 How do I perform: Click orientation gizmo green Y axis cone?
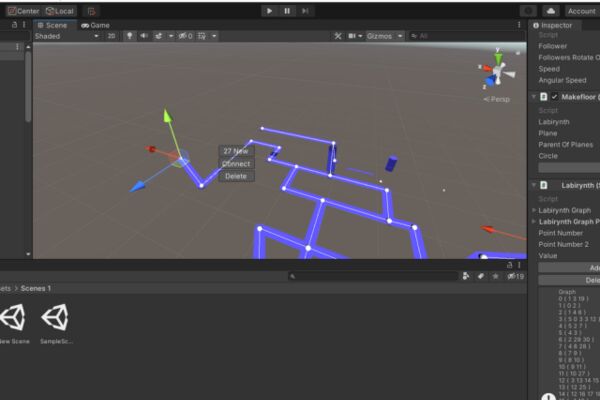pos(498,58)
